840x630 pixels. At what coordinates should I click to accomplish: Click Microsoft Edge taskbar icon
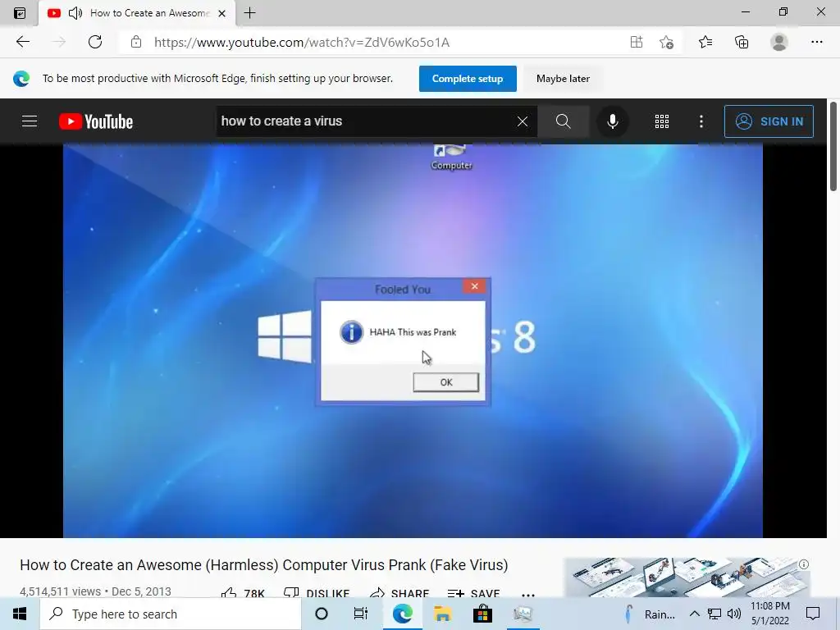[x=402, y=614]
